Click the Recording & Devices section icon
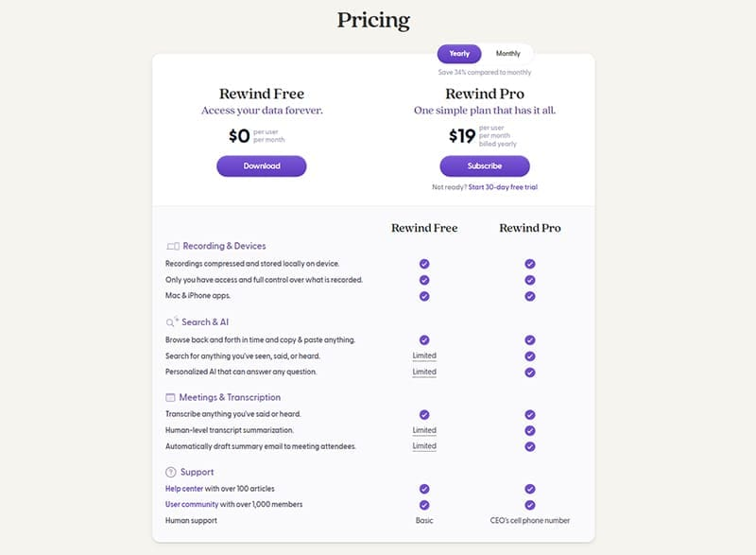This screenshot has height=555, width=756. (x=172, y=246)
